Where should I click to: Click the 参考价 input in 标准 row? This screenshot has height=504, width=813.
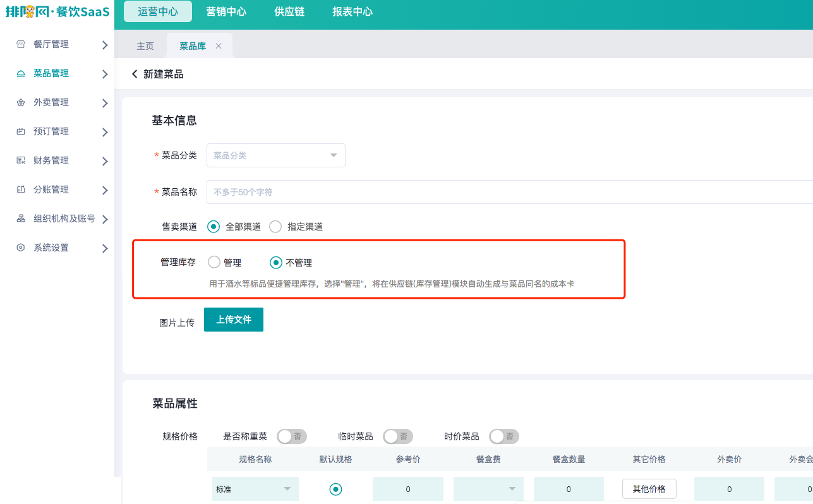[408, 489]
